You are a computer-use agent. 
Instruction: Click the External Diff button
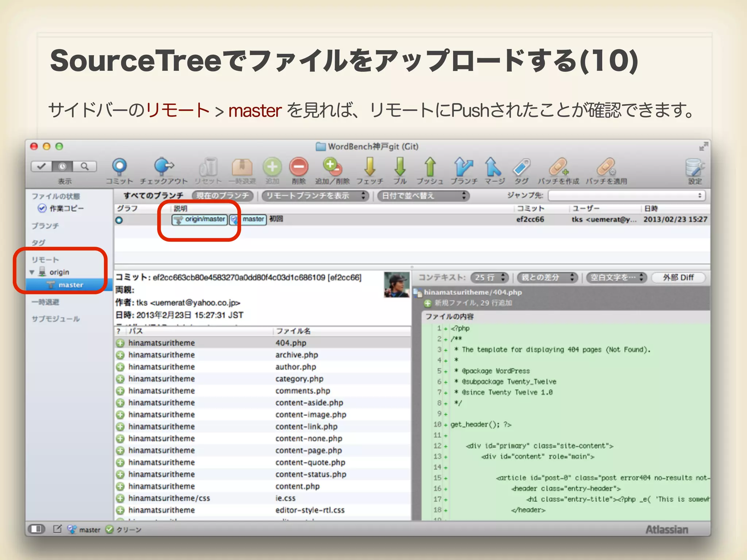tap(678, 277)
